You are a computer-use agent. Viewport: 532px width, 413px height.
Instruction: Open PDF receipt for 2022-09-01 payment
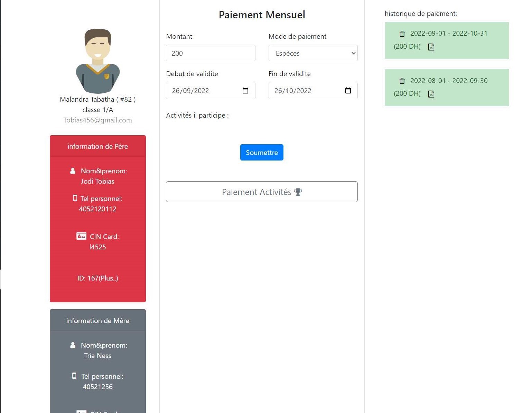[431, 47]
